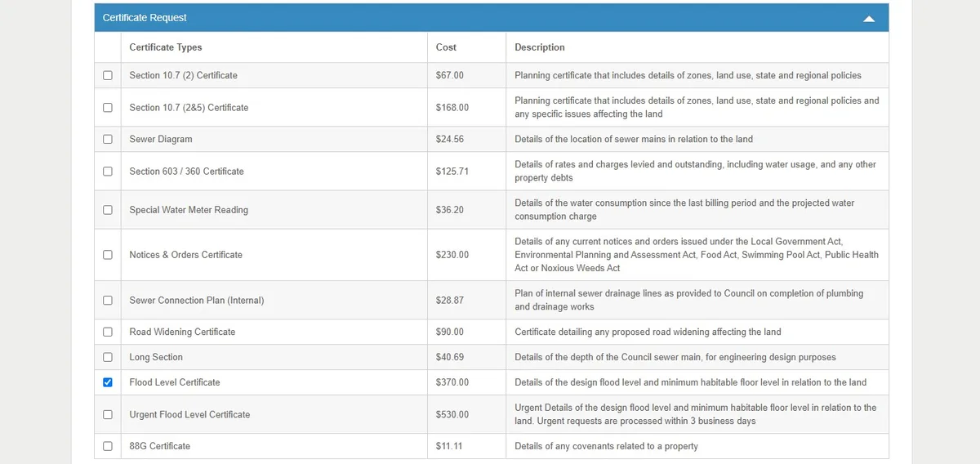
Task: Enable the Section 603 / 360 Certificate checkbox
Action: 108,171
